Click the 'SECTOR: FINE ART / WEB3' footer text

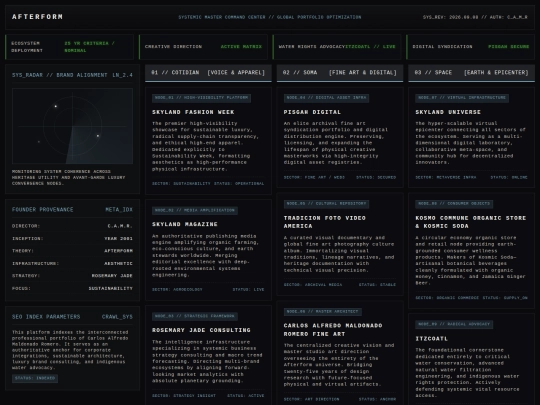[x=314, y=177]
